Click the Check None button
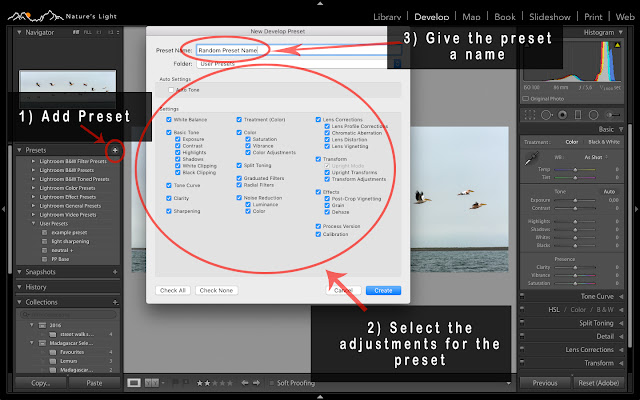This screenshot has height=400, width=640. coord(216,290)
